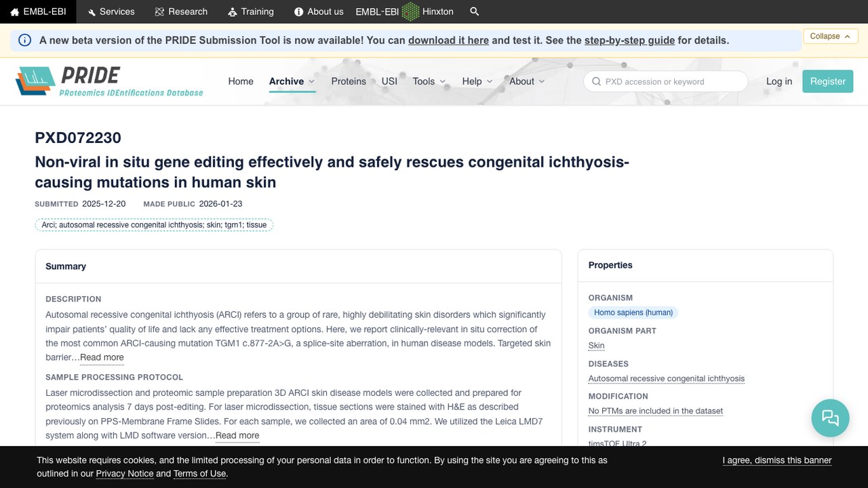Click the top bar search magnifier
Image resolution: width=868 pixels, height=488 pixels.
point(475,12)
